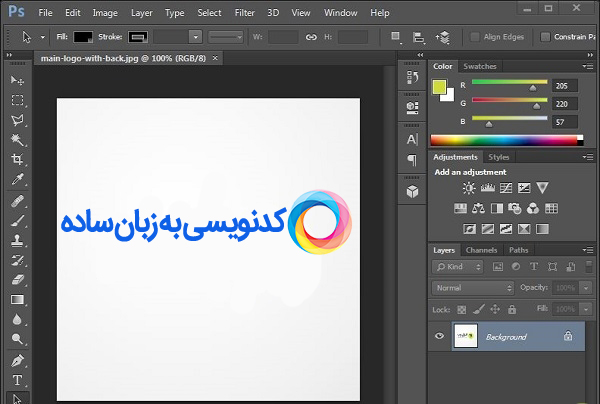Hide the Background layer visibility eye

point(439,336)
